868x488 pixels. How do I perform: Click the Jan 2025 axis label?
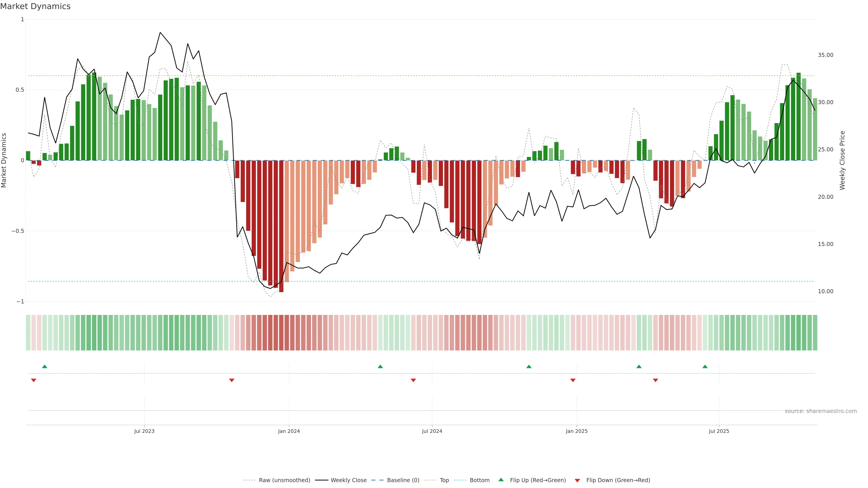[x=577, y=431]
